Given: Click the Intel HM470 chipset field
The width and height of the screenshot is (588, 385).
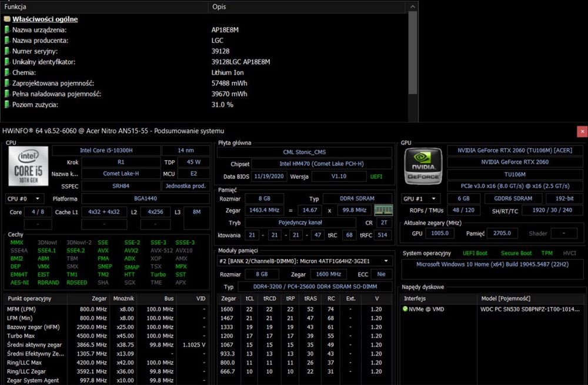Looking at the screenshot, I should click(x=322, y=164).
